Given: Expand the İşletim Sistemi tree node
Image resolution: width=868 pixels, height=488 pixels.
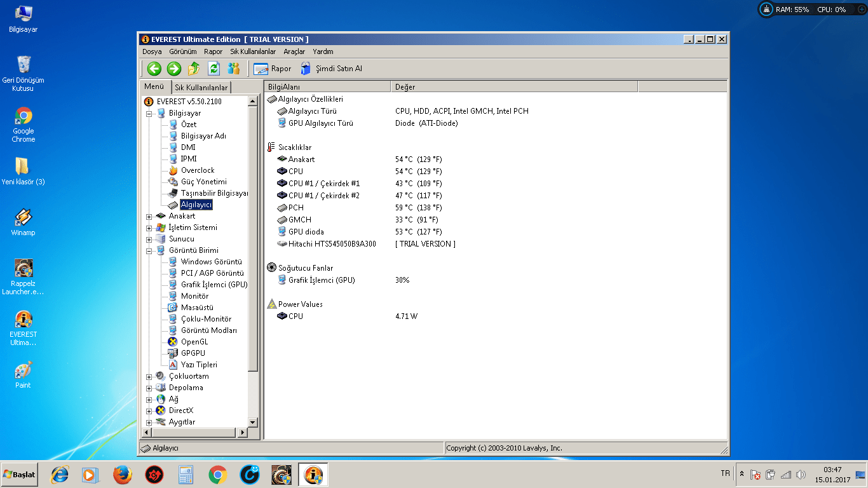Looking at the screenshot, I should (149, 227).
